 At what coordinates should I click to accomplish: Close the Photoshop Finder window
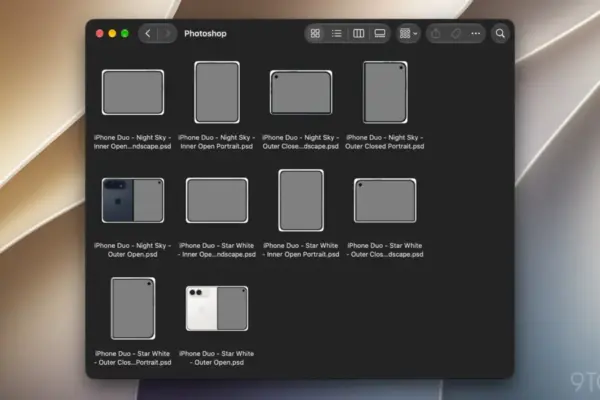pyautogui.click(x=99, y=34)
